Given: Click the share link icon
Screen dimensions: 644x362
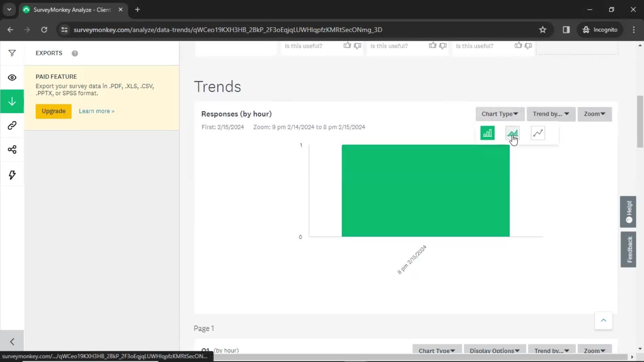Looking at the screenshot, I should point(12,126).
